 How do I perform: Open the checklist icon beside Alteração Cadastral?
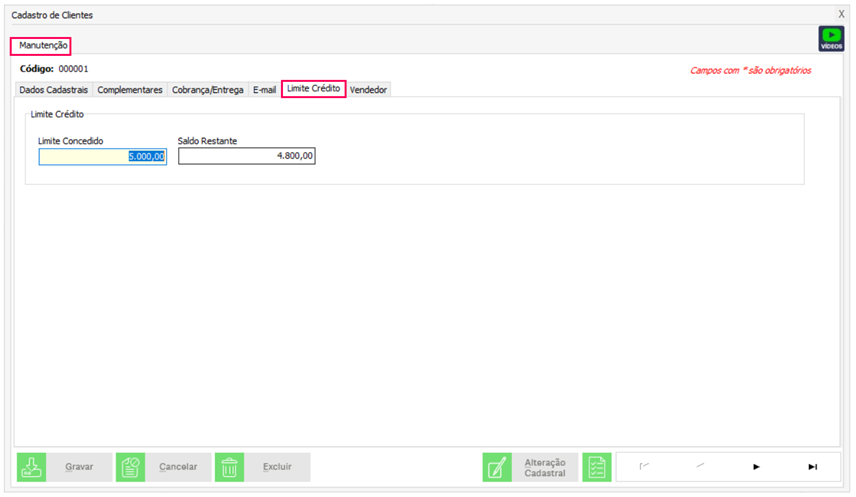597,467
